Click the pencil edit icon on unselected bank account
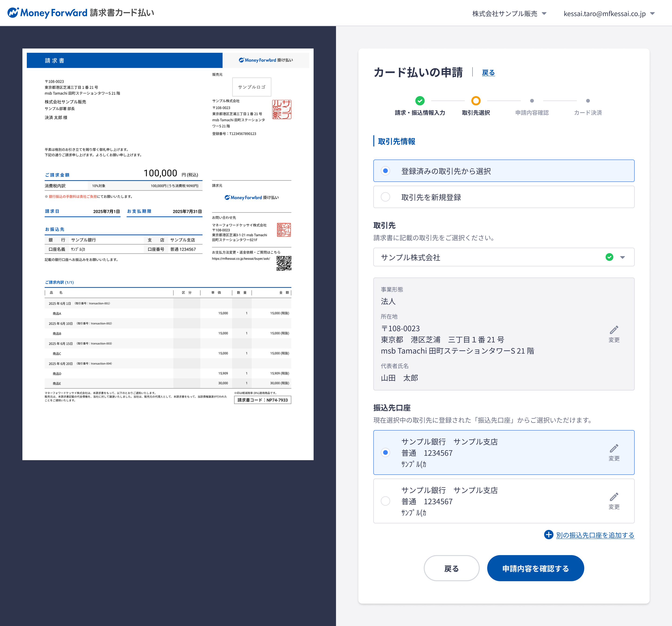 614,497
